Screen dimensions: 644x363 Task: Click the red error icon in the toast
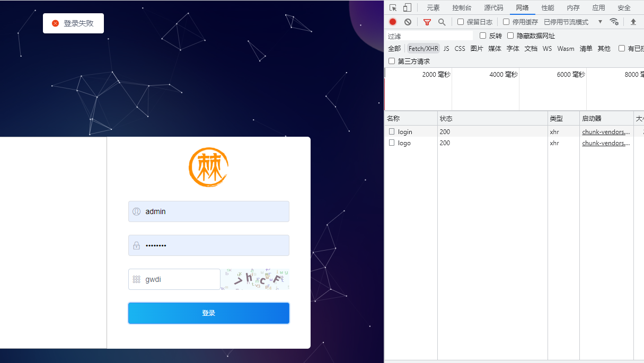pyautogui.click(x=55, y=23)
